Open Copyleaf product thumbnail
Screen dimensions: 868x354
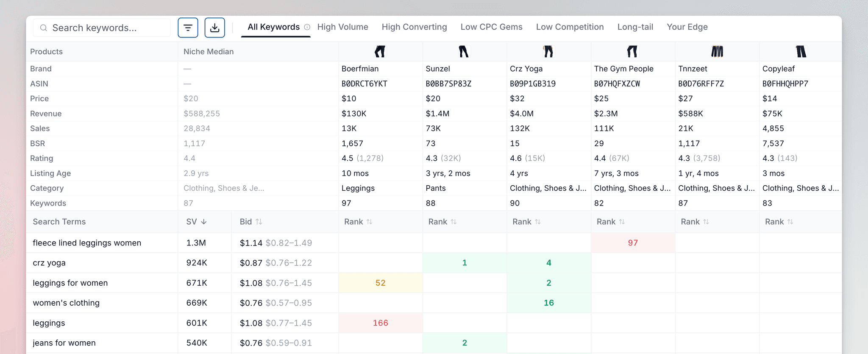coord(801,52)
